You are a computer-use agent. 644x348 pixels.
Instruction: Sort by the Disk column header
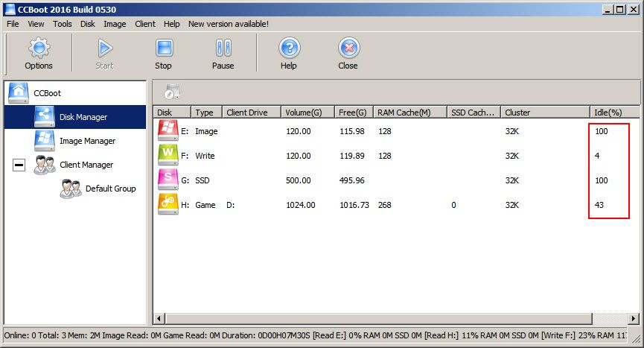[172, 113]
